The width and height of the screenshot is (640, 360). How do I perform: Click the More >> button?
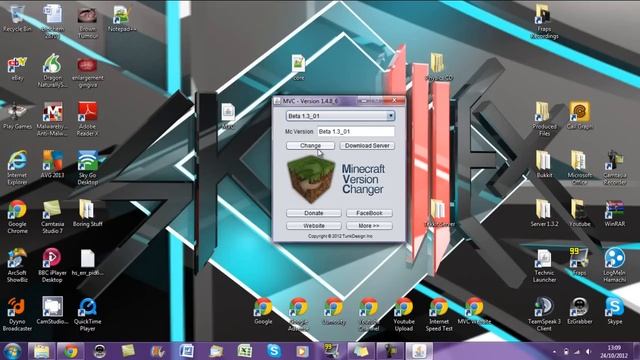tap(369, 226)
